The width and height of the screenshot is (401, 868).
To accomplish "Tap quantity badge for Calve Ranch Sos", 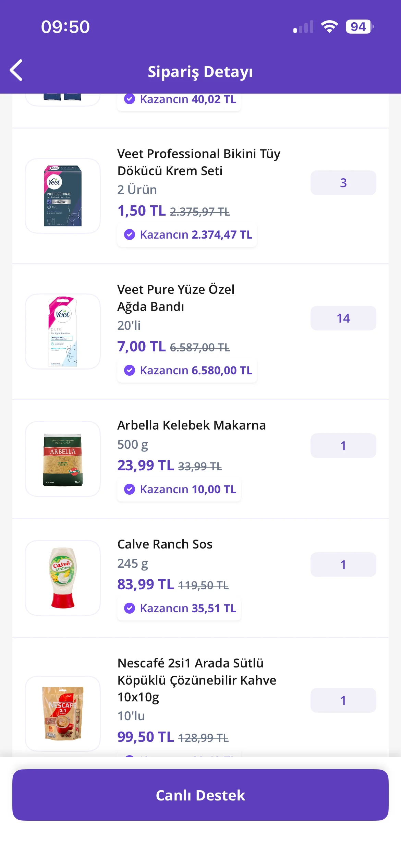I will tap(343, 565).
